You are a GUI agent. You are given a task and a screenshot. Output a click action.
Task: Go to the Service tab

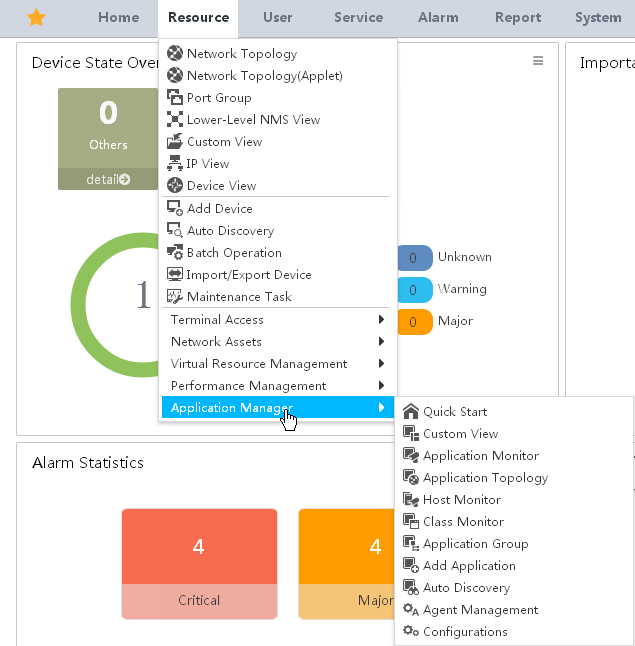(359, 18)
